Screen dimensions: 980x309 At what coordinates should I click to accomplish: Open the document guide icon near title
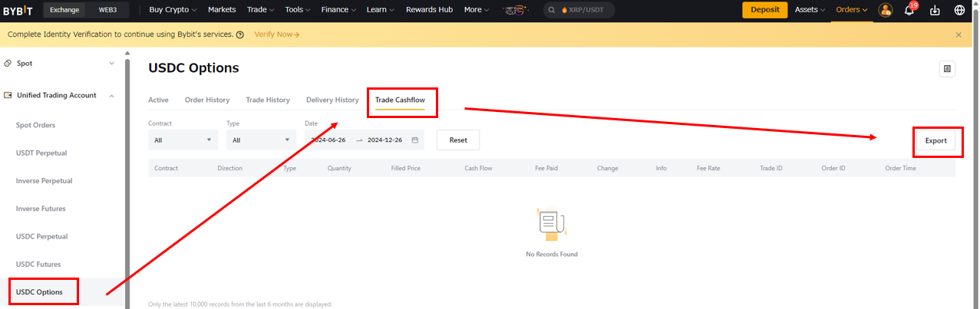[947, 69]
